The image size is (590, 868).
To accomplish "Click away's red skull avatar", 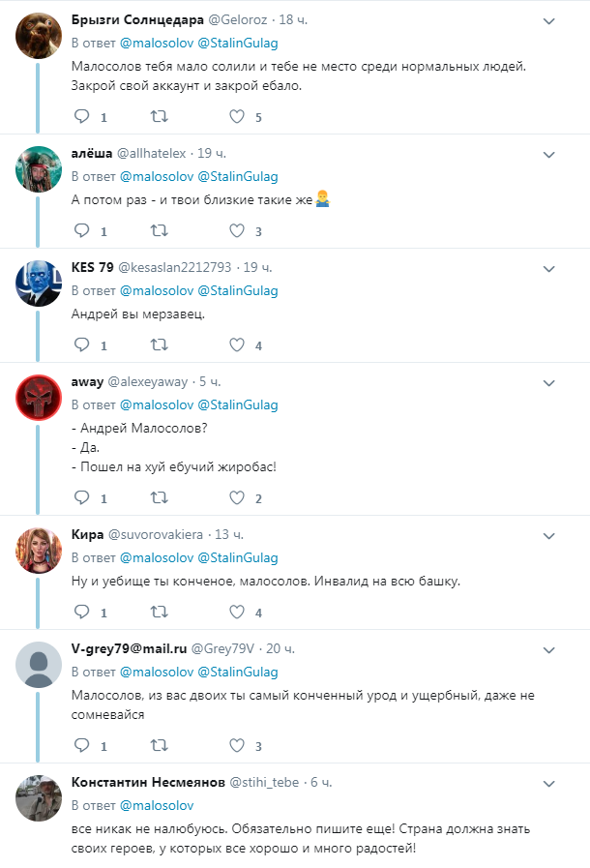I will click(x=40, y=398).
